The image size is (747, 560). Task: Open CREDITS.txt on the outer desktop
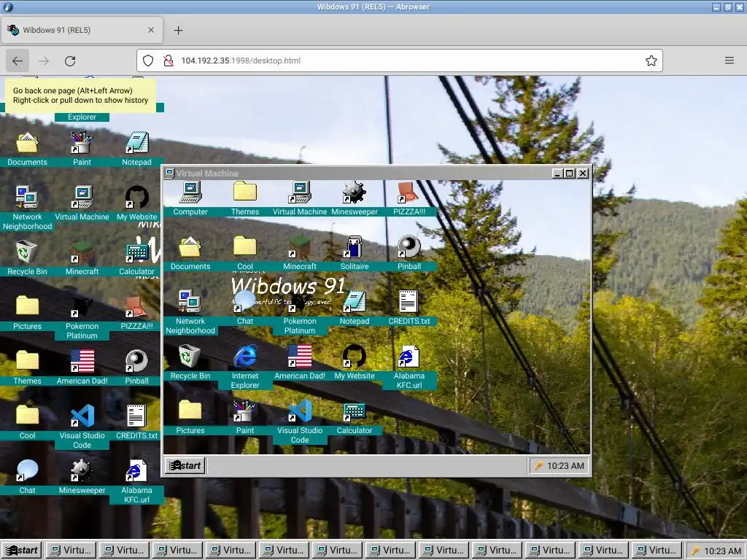[136, 422]
